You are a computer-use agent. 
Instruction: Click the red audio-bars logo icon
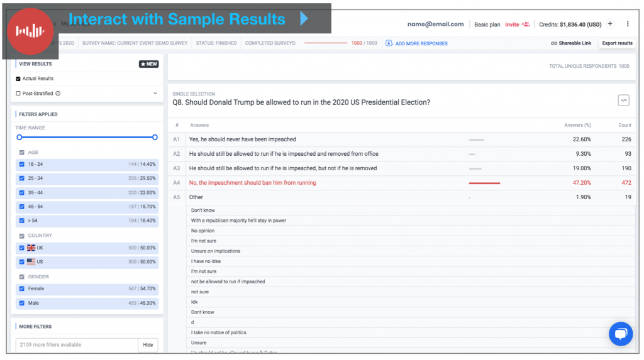click(30, 31)
